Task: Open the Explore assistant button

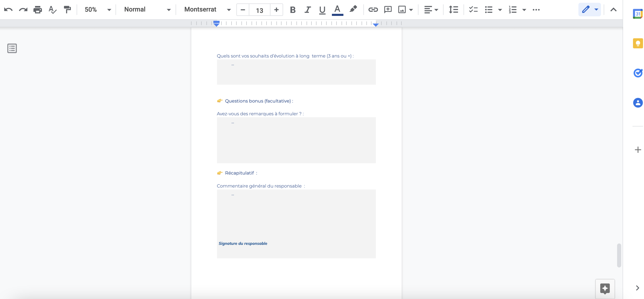Action: pyautogui.click(x=605, y=289)
